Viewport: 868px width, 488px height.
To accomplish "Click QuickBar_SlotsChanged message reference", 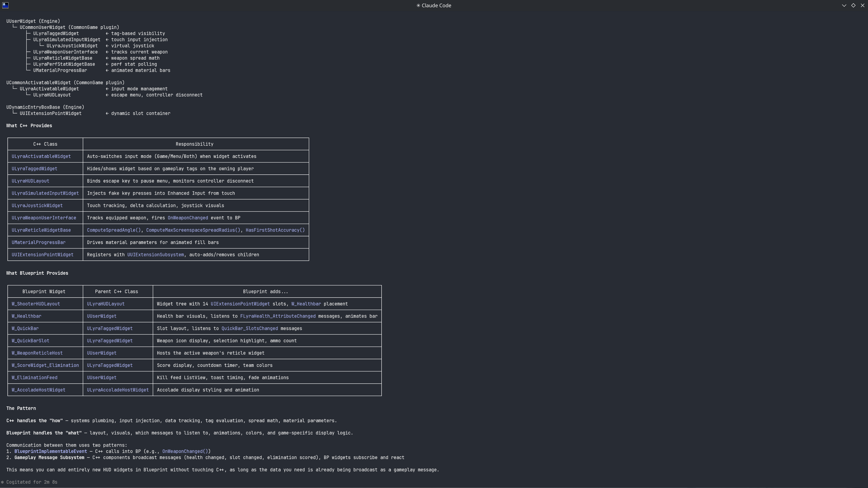I will tap(249, 328).
